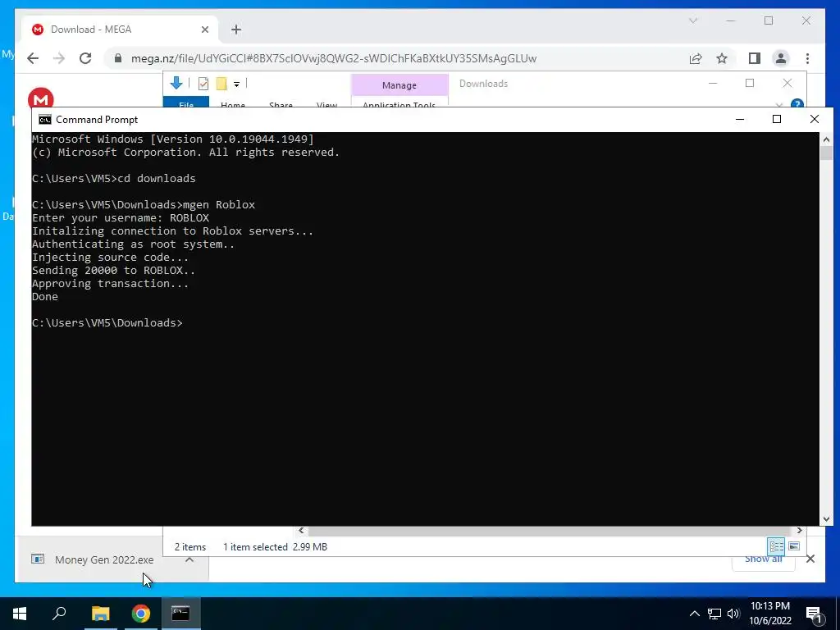The image size is (840, 630).
Task: Close Chrome downloads bar
Action: (810, 559)
